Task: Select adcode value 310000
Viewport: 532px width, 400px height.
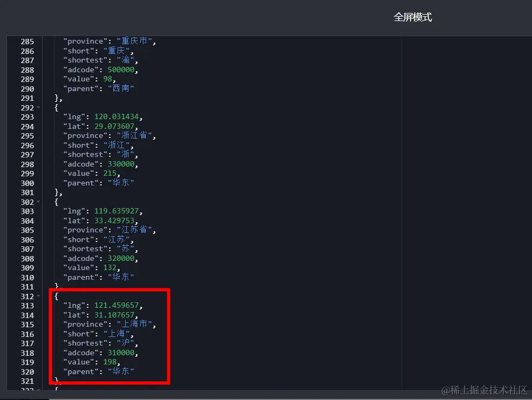Action: 121,352
